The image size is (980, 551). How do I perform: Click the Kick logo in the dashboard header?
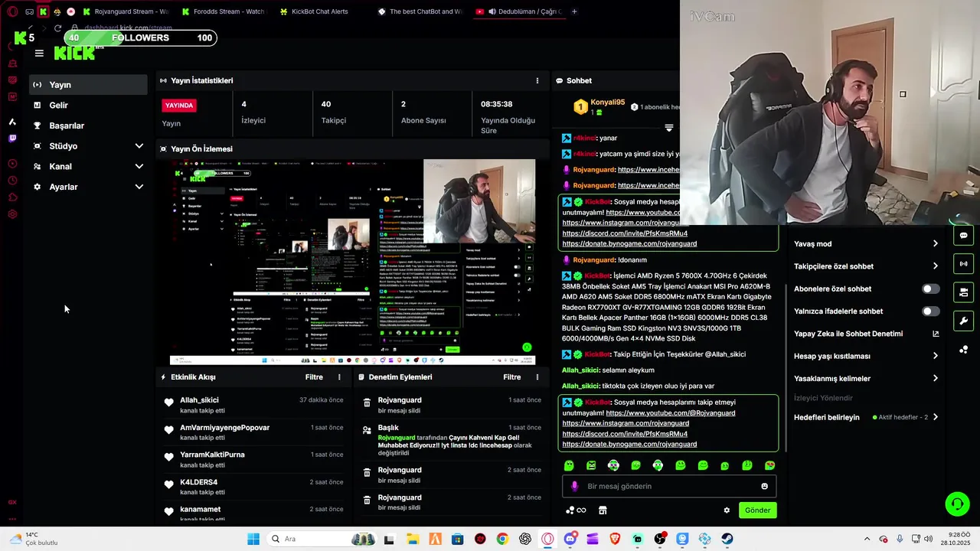click(75, 53)
